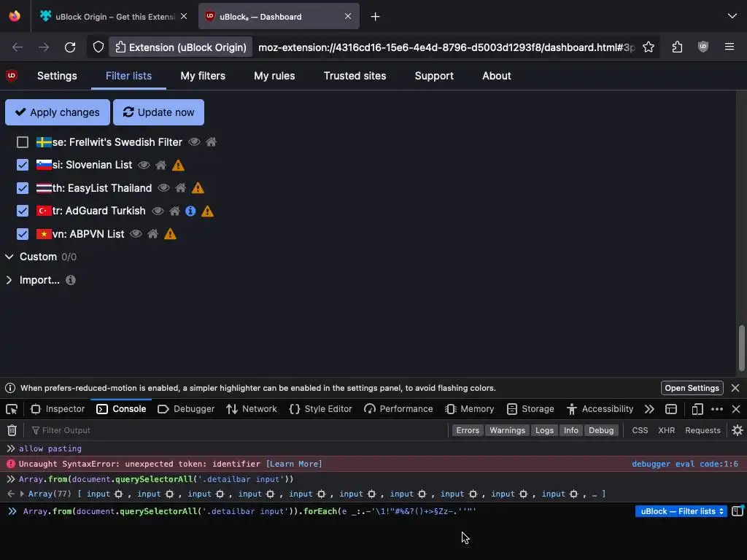This screenshot has width=747, height=560.
Task: Open the home link for Frellwit's Swedish Filter
Action: pyautogui.click(x=211, y=142)
